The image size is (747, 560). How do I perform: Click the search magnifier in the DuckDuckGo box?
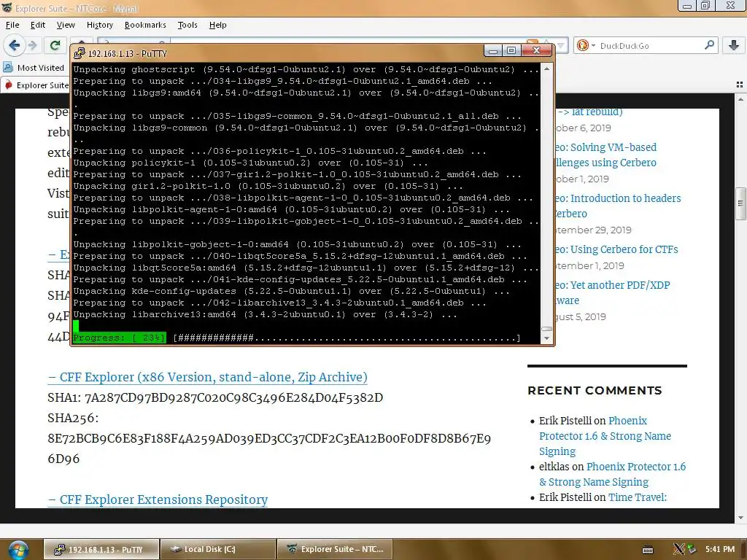[709, 45]
